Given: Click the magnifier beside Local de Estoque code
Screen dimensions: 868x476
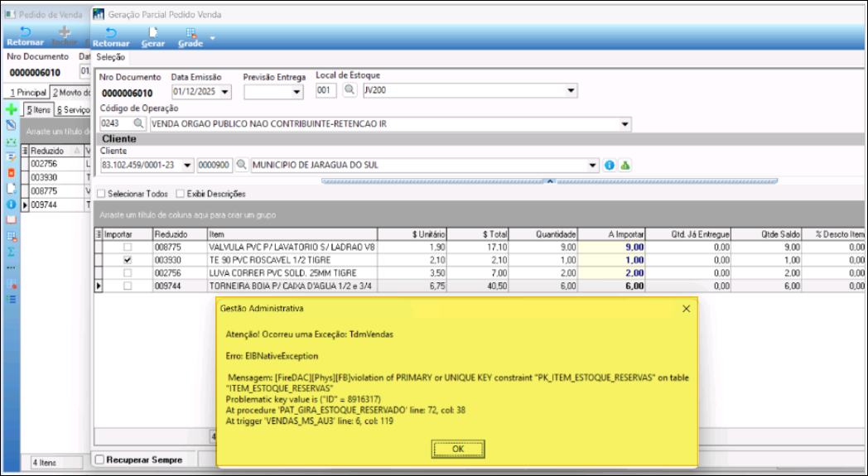Looking at the screenshot, I should (x=350, y=90).
